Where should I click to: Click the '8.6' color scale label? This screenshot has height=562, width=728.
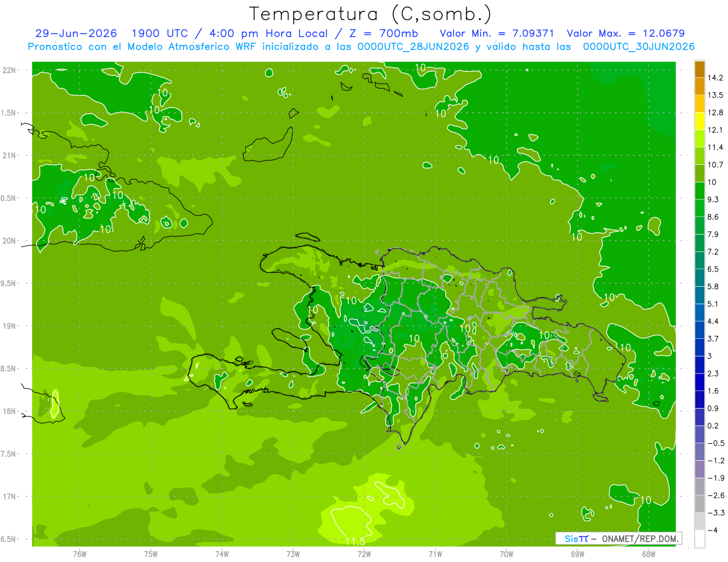click(x=713, y=217)
